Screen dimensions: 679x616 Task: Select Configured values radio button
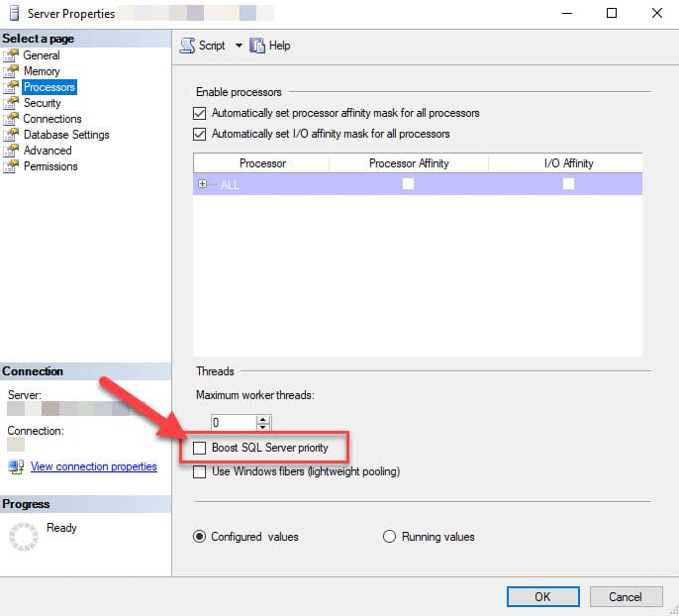point(199,537)
